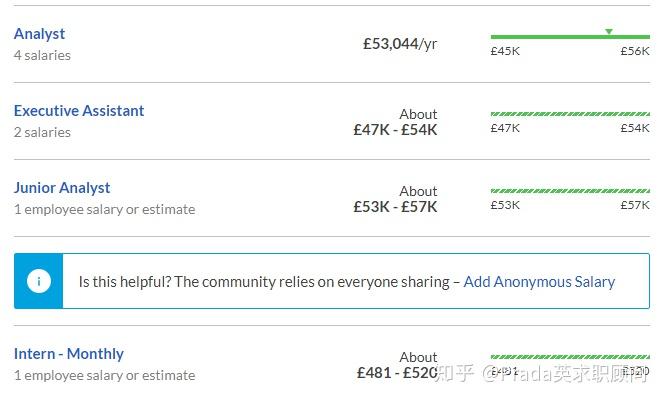Click the £47K - £54K salary estimate
This screenshot has height=402, width=665.
[x=395, y=130]
